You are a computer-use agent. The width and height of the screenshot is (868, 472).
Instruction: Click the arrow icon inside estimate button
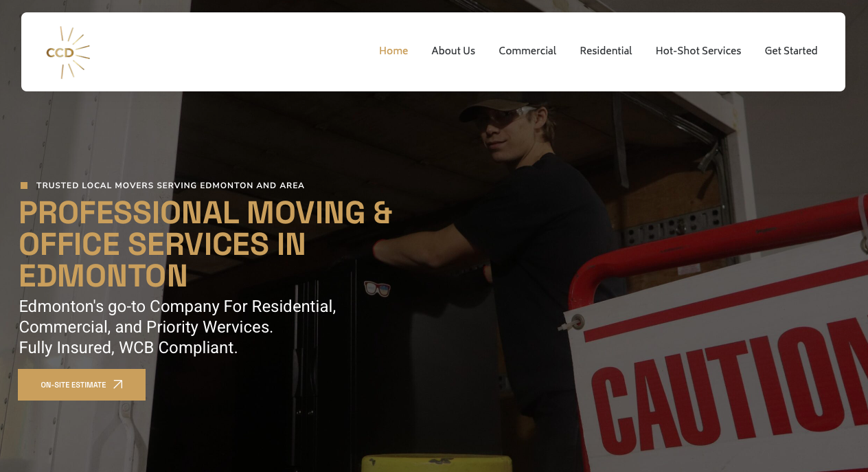pos(118,385)
